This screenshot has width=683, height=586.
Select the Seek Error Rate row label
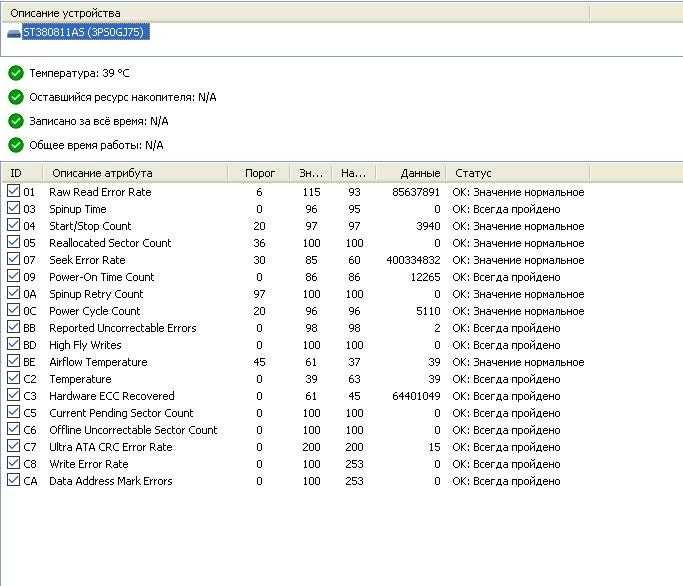[87, 260]
